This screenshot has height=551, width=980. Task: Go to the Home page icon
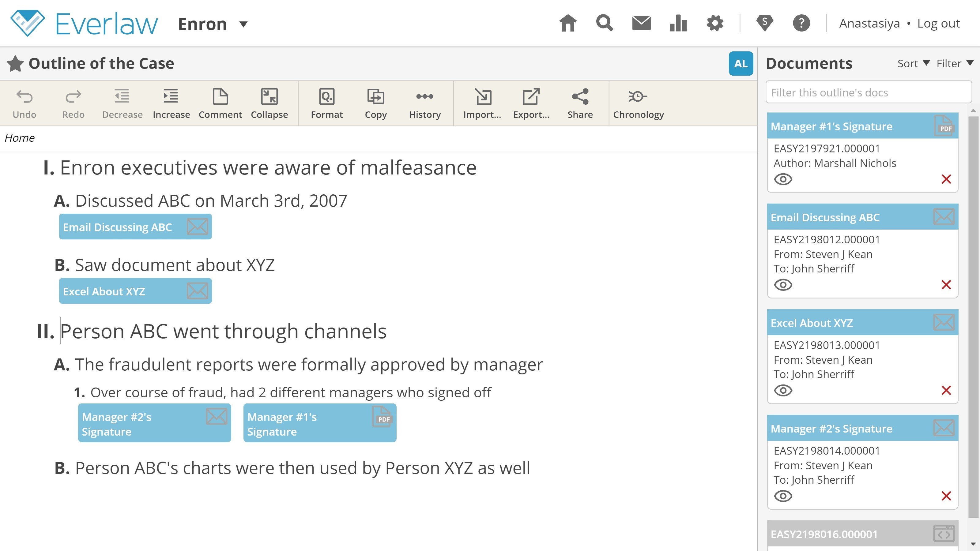tap(567, 23)
